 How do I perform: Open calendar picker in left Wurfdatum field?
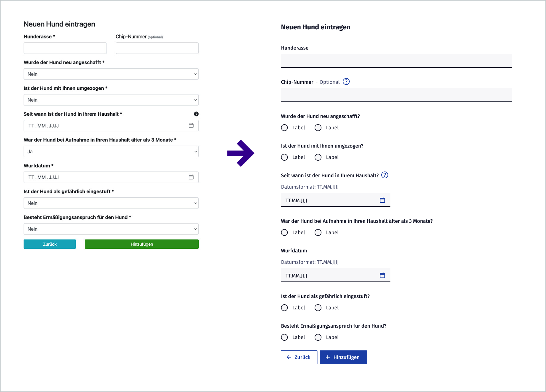pos(191,177)
